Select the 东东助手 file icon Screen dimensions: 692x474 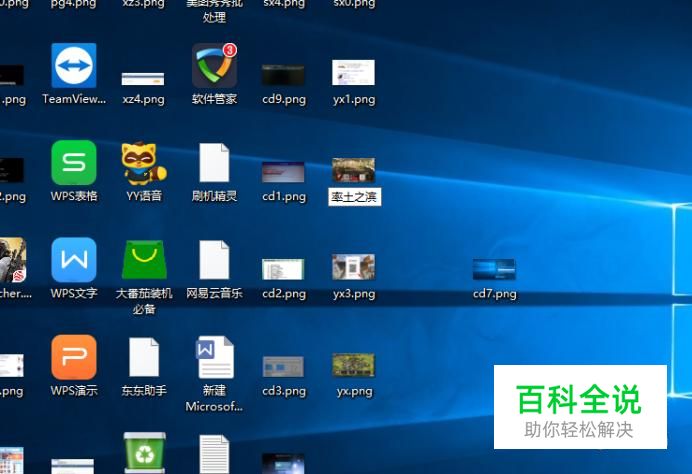144,357
